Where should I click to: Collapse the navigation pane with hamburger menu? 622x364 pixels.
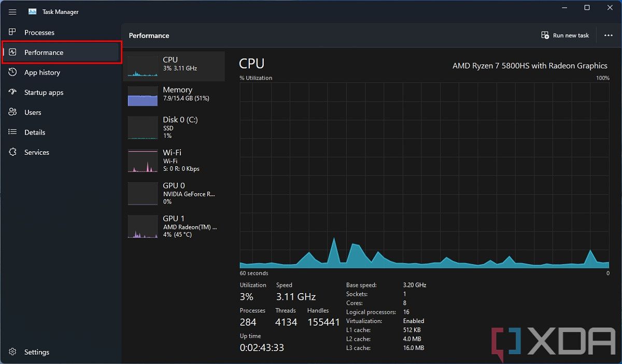(x=12, y=11)
